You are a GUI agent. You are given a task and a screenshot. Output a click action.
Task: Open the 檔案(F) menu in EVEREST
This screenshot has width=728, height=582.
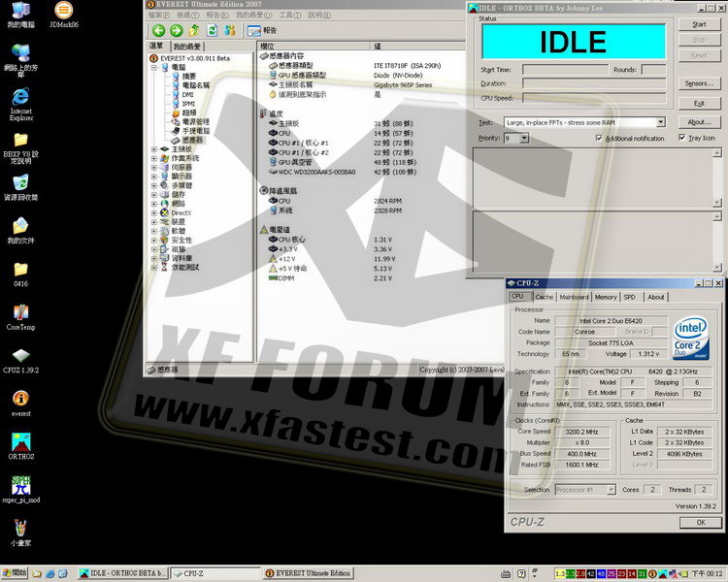tap(159, 16)
